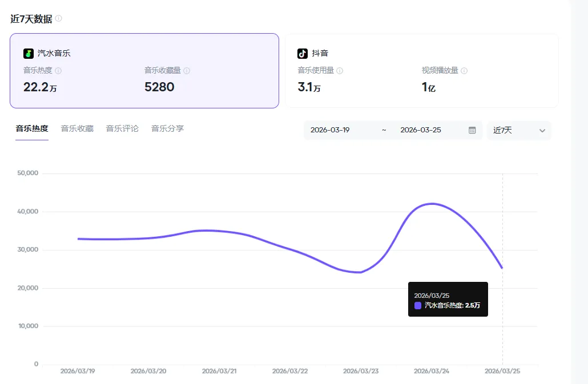Switch to the 音乐收藏 tab
Image resolution: width=588 pixels, height=384 pixels.
(x=76, y=128)
